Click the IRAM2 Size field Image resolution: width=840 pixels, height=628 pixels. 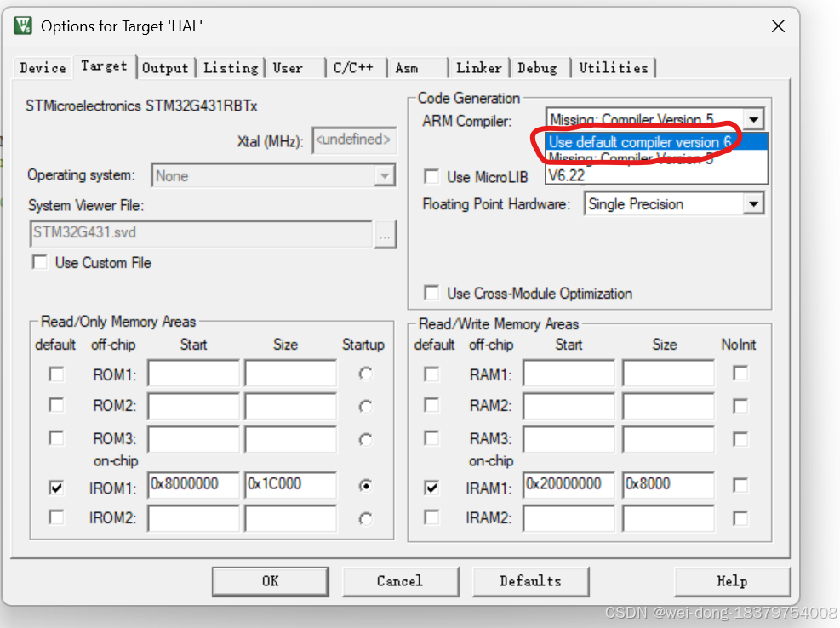point(668,518)
